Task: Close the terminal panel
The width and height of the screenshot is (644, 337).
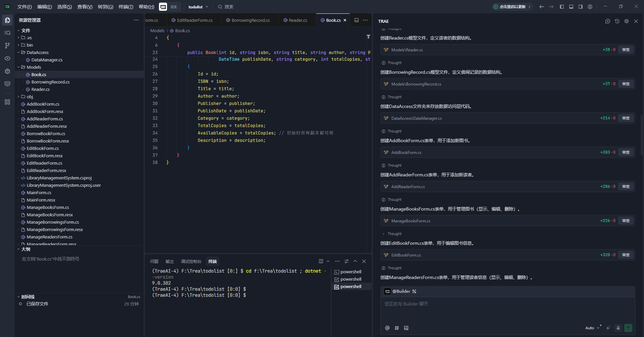Action: point(364,261)
